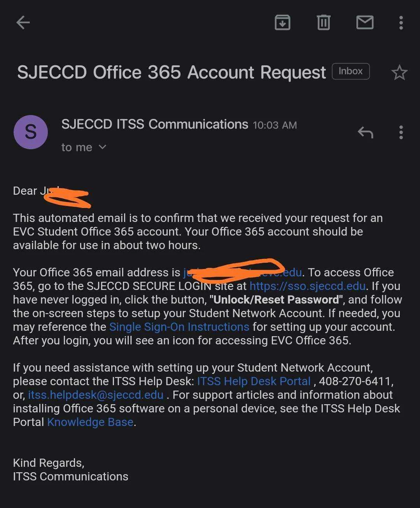Viewport: 420px width, 508px height.
Task: Open the ITSS Help Desk Portal link
Action: point(254,381)
